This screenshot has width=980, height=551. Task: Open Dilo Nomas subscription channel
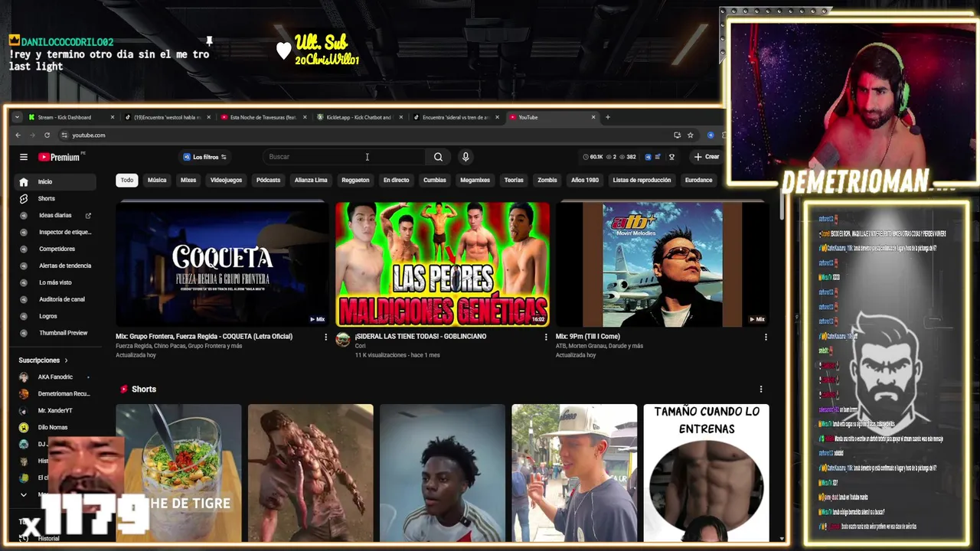tap(56, 428)
